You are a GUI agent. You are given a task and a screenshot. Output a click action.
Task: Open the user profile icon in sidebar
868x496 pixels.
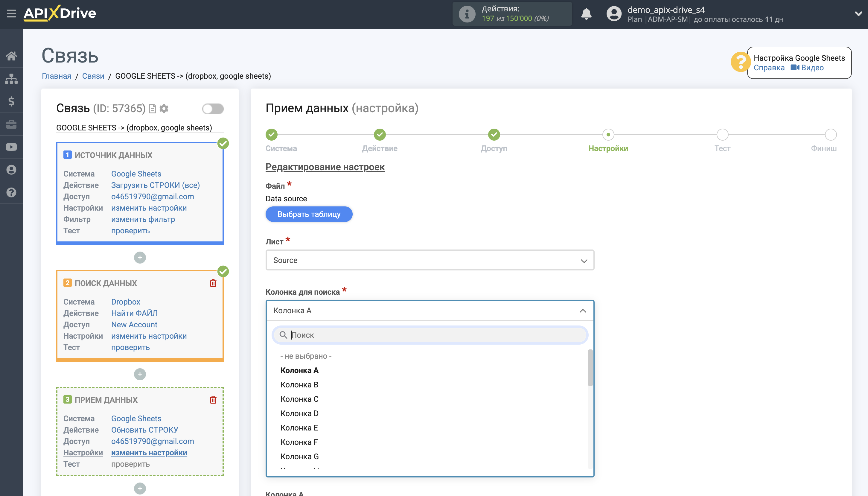(11, 170)
